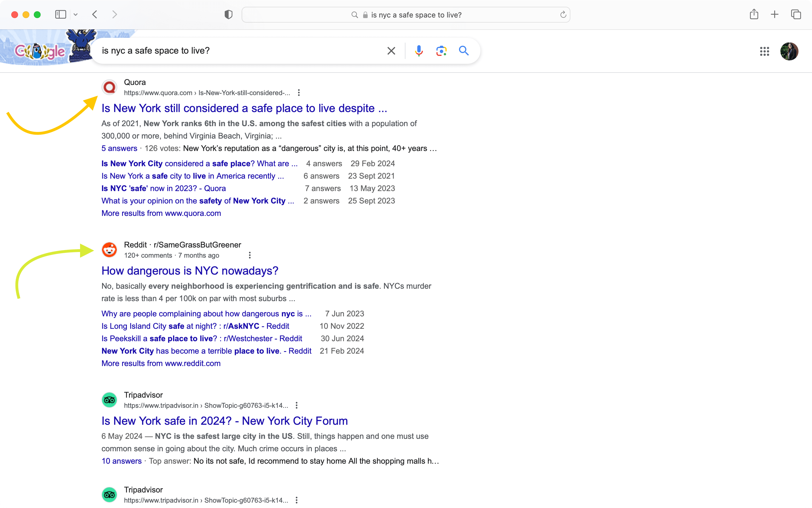Screen dimensions: 812x508
Task: Reload the page from the address bar
Action: pyautogui.click(x=563, y=15)
